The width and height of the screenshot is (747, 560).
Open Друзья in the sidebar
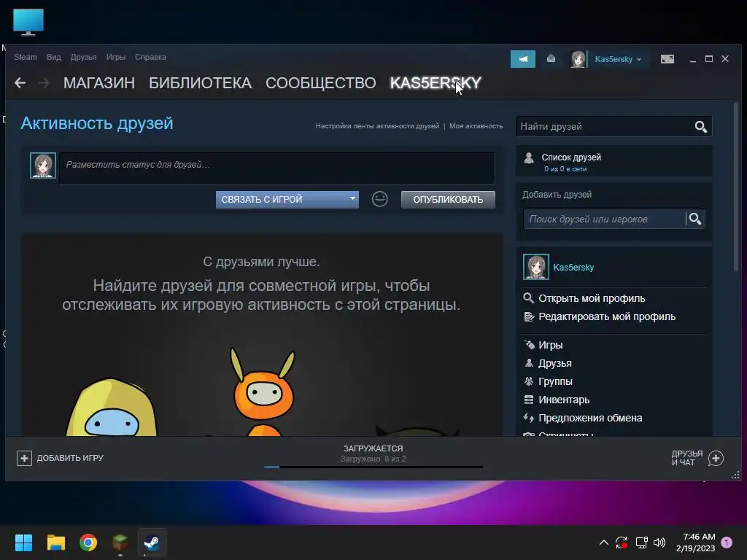click(554, 363)
